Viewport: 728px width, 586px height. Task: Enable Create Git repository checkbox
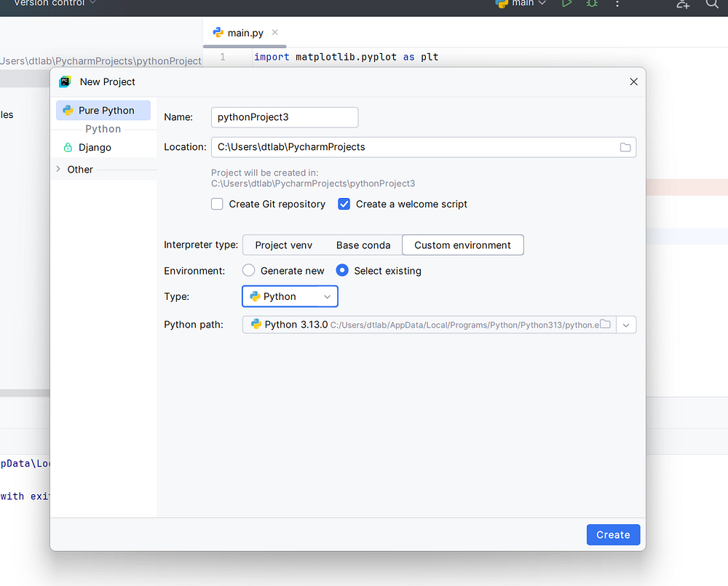coord(217,204)
